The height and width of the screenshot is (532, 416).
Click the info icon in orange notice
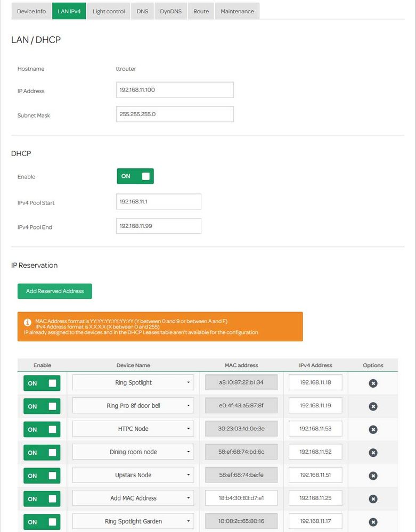point(27,323)
